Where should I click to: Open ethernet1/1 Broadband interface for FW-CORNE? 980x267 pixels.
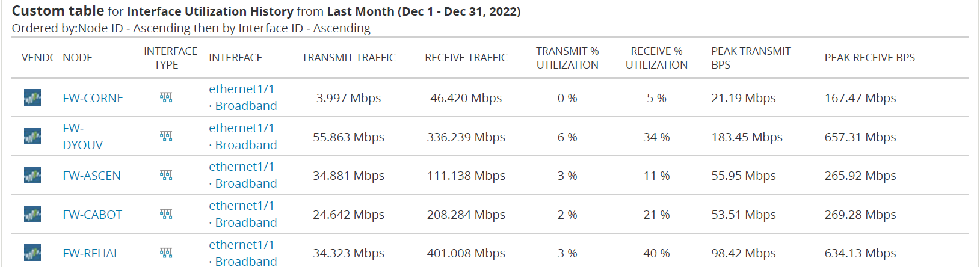(x=243, y=97)
